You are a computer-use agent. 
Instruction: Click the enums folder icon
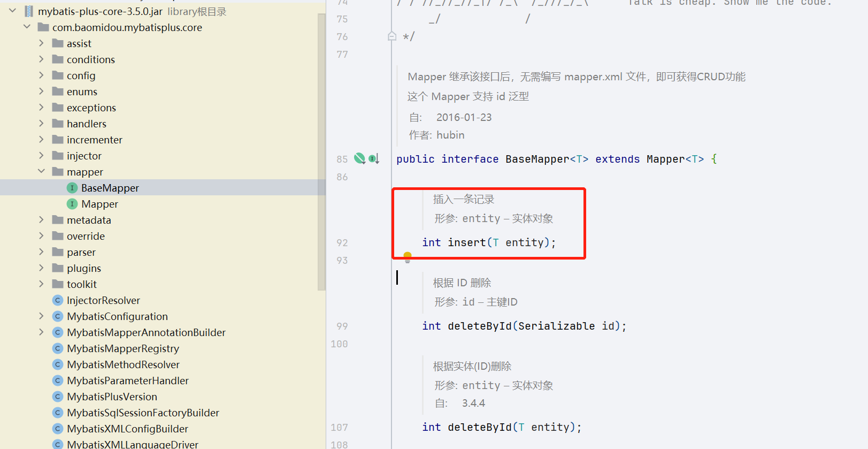pos(58,92)
